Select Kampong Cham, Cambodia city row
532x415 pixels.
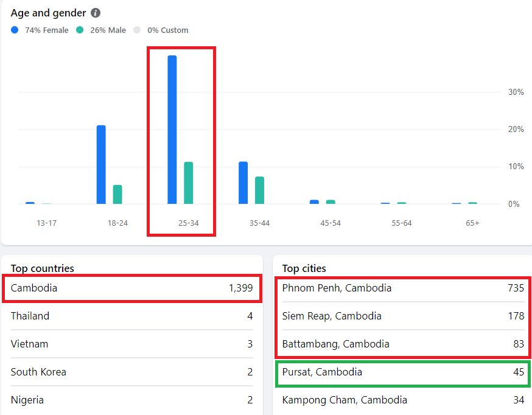(403, 400)
